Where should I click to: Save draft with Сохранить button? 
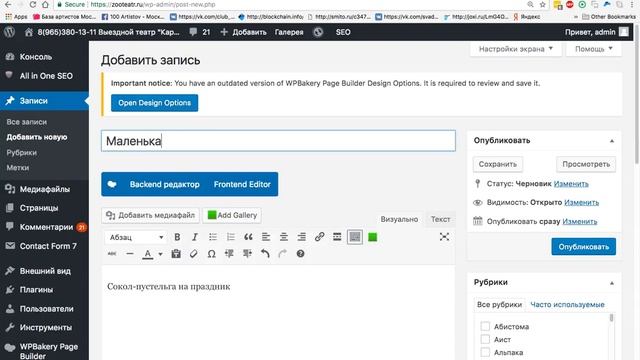[498, 164]
